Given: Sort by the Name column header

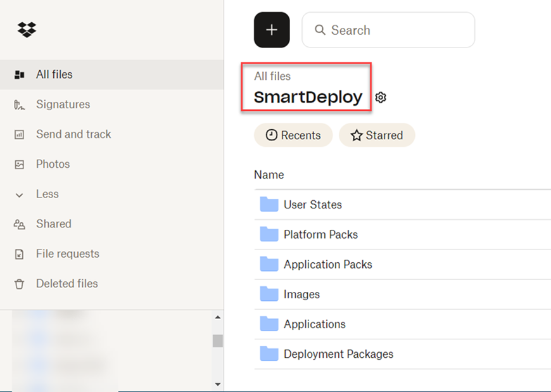Looking at the screenshot, I should coord(269,175).
